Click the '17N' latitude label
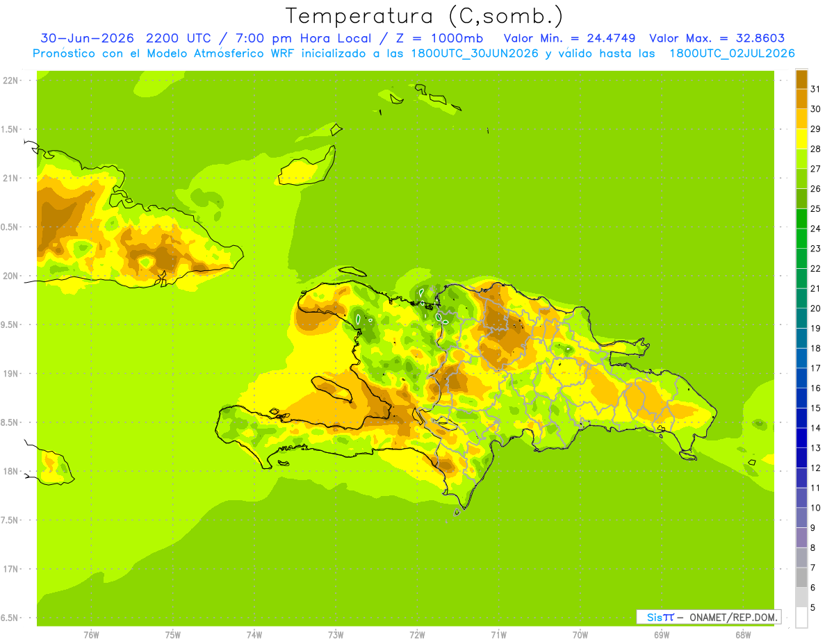This screenshot has height=644, width=834. [10, 569]
